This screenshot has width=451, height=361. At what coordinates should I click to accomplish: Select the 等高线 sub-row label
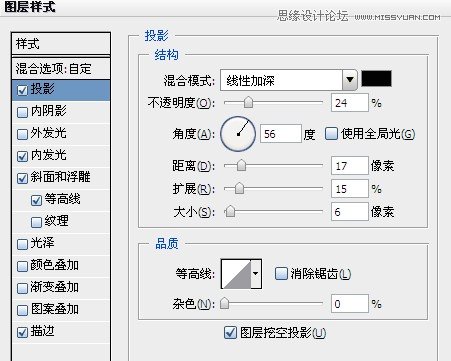pyautogui.click(x=63, y=199)
